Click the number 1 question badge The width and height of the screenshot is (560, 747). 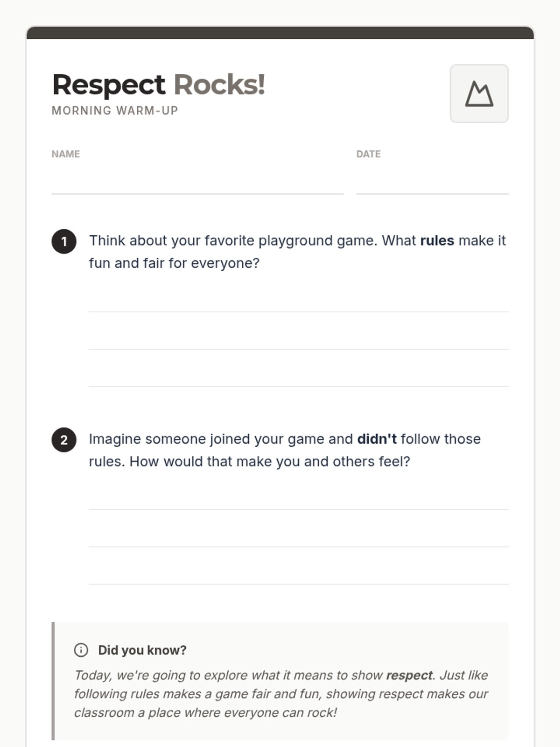tap(64, 241)
